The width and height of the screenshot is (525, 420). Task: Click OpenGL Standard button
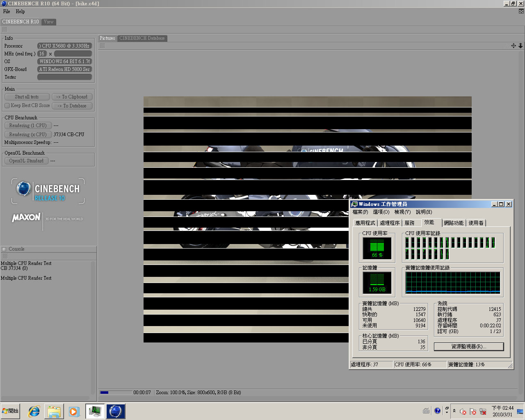pos(26,161)
